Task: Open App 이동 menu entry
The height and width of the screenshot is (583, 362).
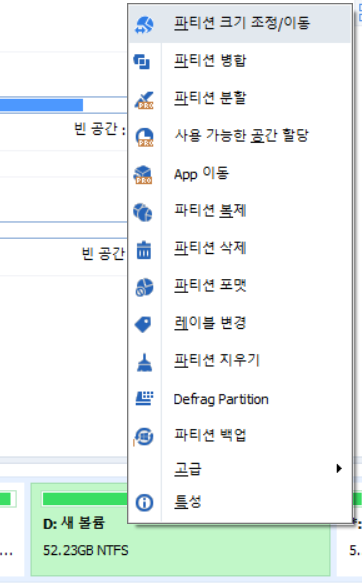Action: (240, 174)
